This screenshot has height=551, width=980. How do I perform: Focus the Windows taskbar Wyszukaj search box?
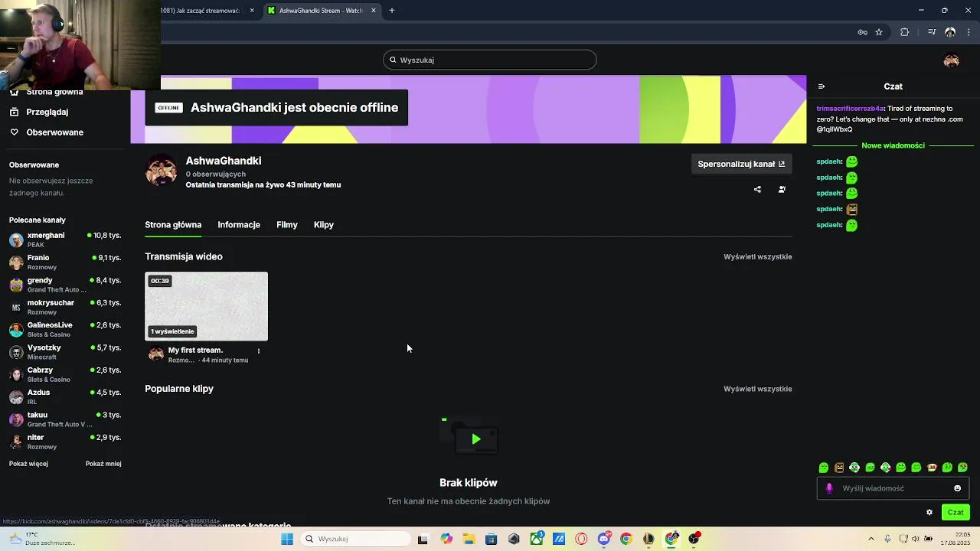(355, 539)
